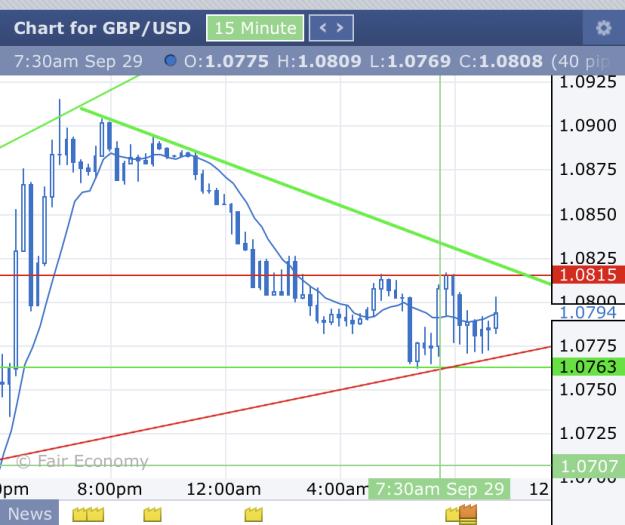Click the 1.0750 price axis label
Screen dimensions: 625x525
coord(588,389)
